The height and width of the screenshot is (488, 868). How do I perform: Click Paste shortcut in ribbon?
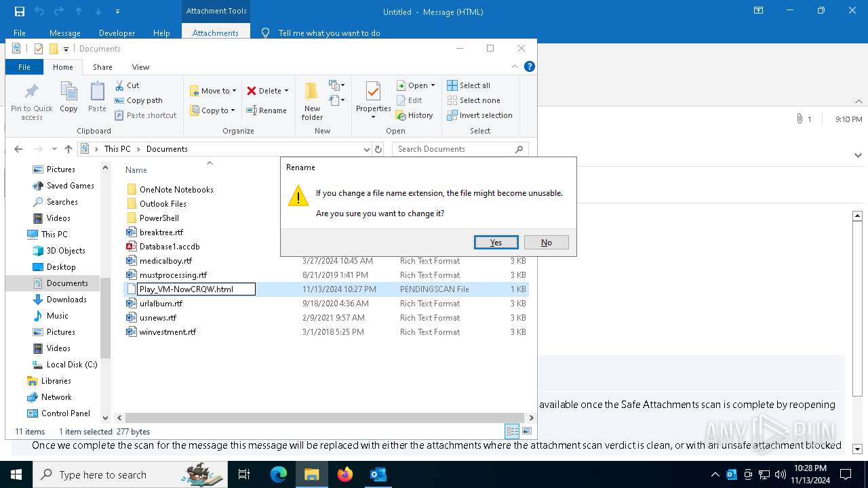click(x=146, y=115)
